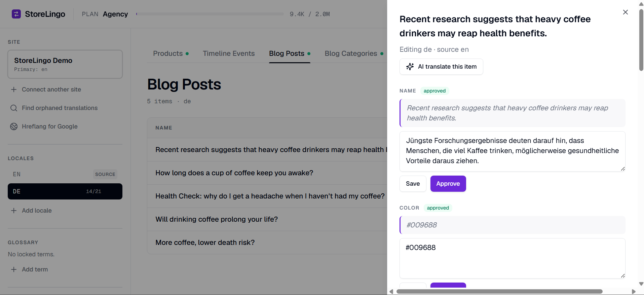
Task: Open the Blog Categories tab
Action: [354, 53]
